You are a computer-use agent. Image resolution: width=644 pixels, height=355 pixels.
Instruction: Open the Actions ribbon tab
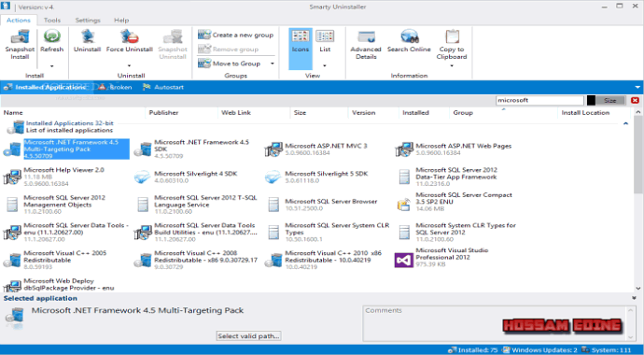point(19,21)
